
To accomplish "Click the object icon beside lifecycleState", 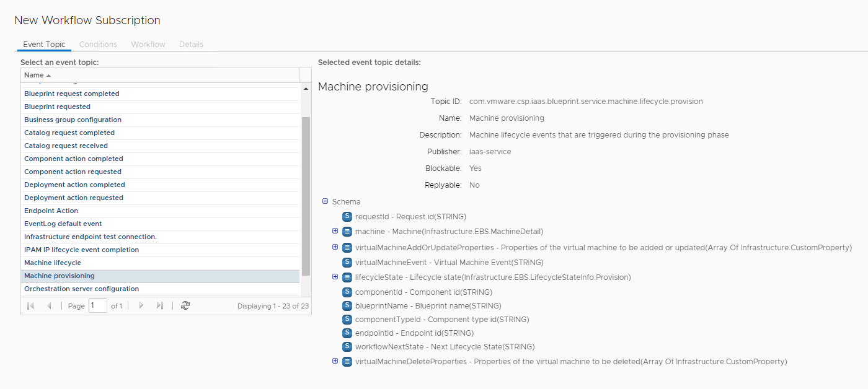I will point(347,277).
